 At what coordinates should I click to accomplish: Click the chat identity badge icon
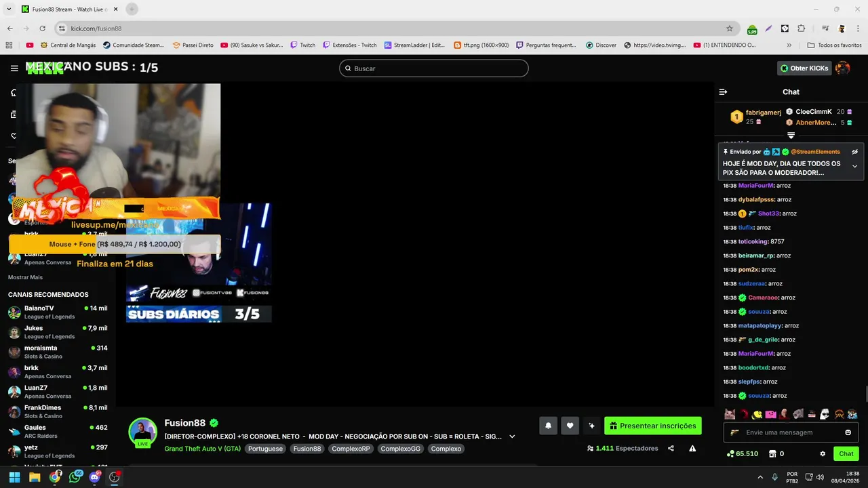[734, 432]
